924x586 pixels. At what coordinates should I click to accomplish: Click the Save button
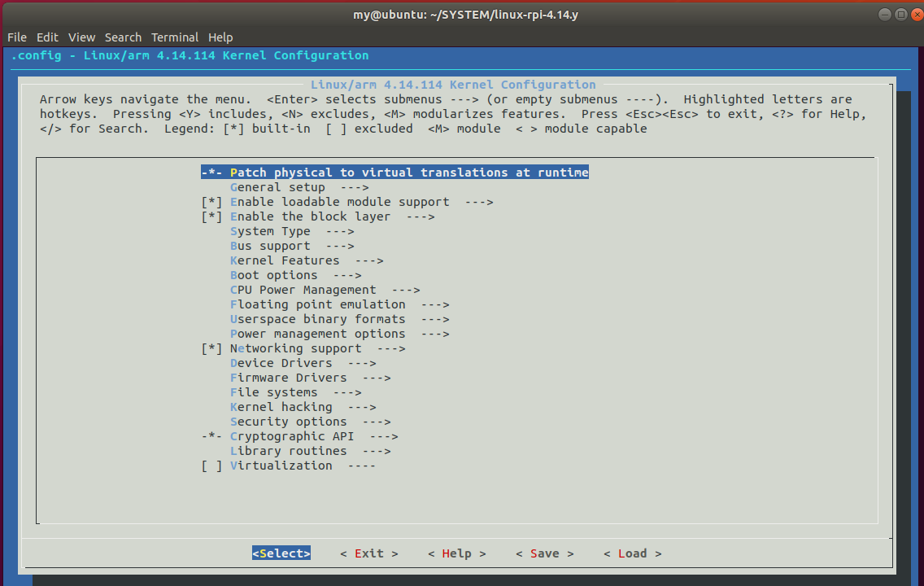click(x=544, y=553)
